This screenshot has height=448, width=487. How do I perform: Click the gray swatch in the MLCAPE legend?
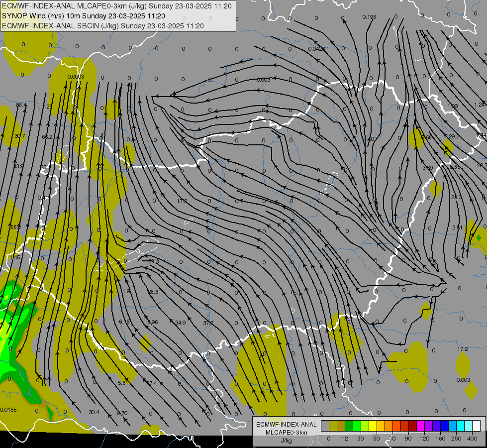tap(325, 426)
